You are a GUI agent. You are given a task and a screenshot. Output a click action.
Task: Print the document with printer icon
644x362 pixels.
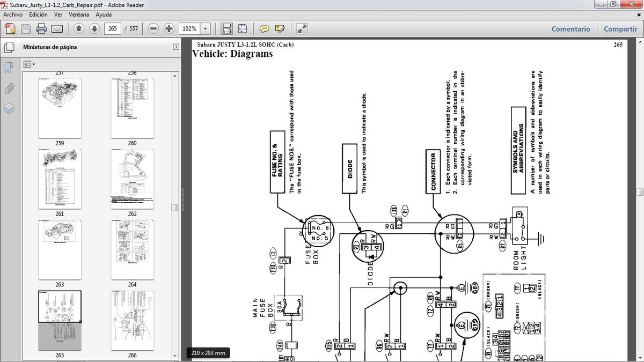point(41,28)
